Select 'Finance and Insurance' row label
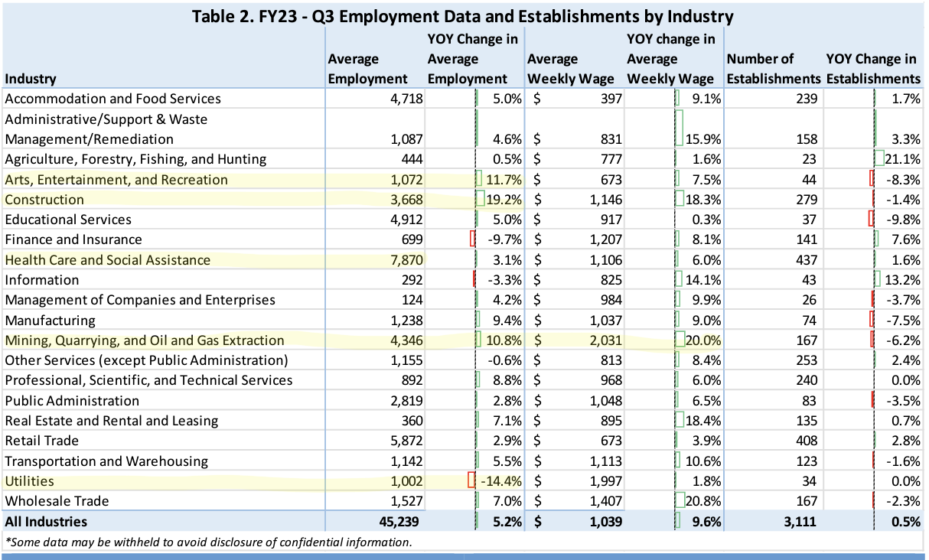929x560 pixels. (73, 239)
